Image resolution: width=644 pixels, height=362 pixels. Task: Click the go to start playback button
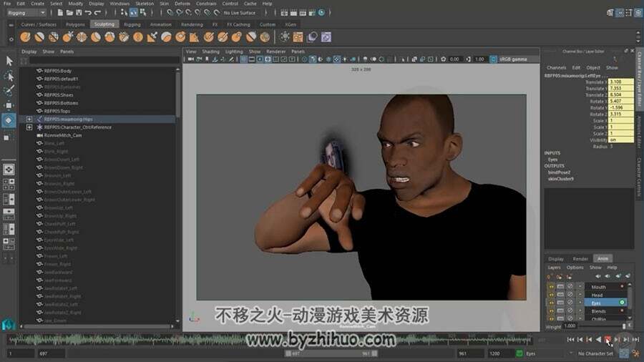(x=570, y=339)
